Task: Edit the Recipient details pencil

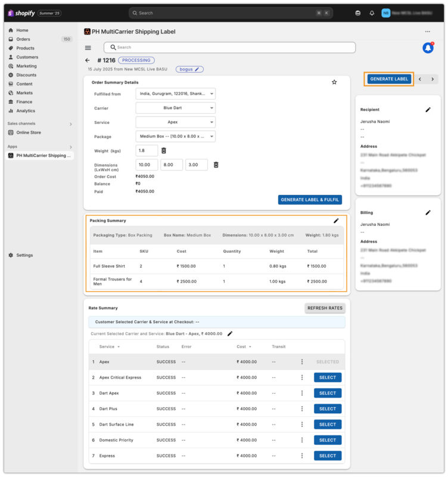Action: click(x=428, y=110)
